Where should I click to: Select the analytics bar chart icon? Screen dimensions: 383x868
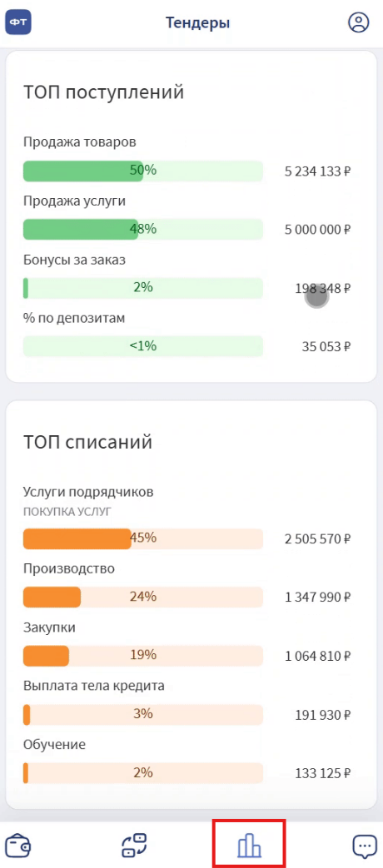tap(249, 846)
